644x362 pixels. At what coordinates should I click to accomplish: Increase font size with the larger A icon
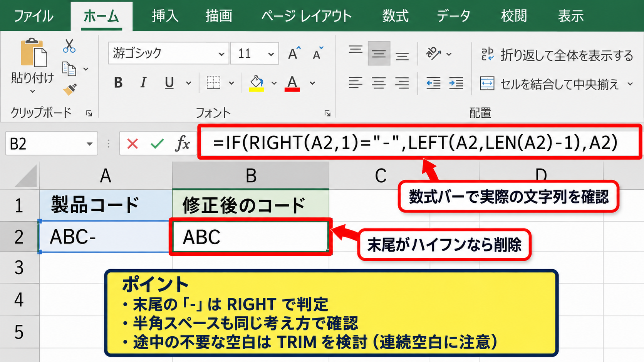pyautogui.click(x=294, y=53)
